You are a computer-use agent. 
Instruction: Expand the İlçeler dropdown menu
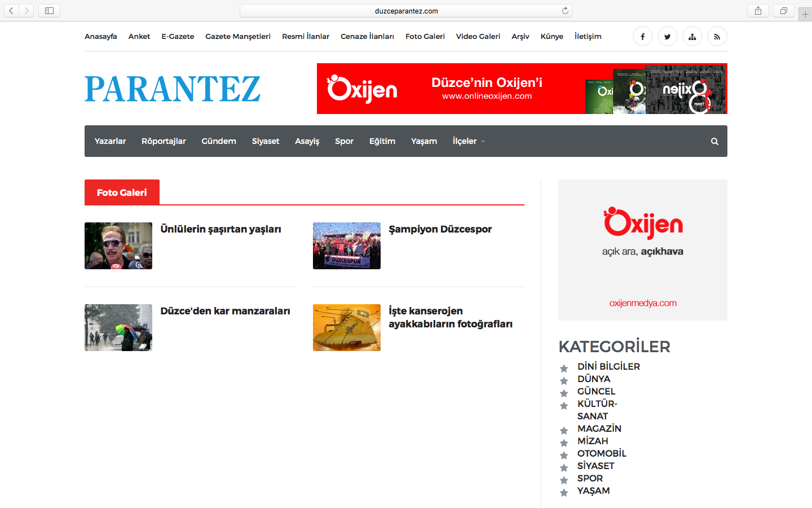click(x=469, y=141)
